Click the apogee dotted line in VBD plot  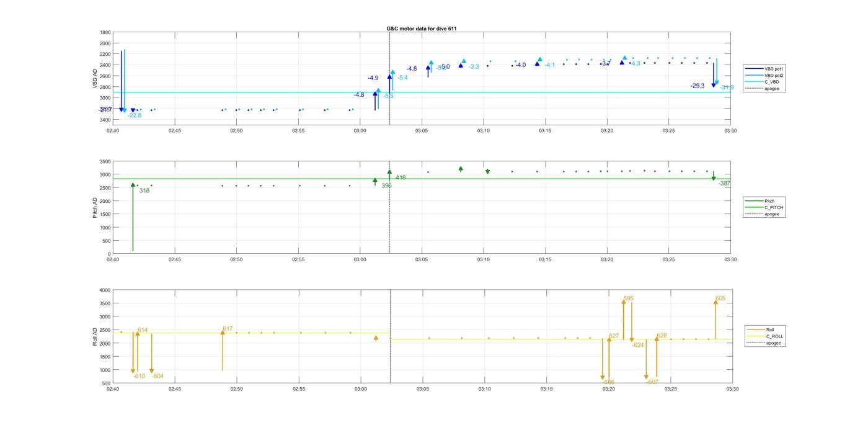coord(389,79)
